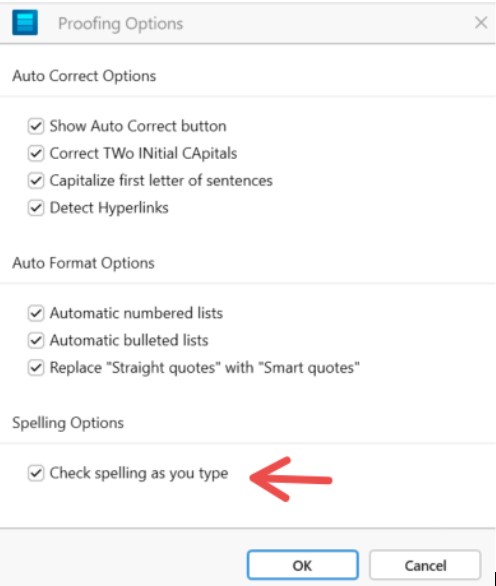
Task: Click the Auto Format Options section heading
Action: [x=83, y=263]
